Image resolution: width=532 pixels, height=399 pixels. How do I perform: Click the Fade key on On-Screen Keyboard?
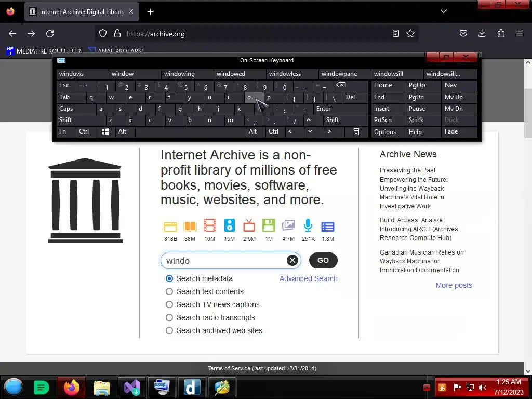click(x=459, y=131)
